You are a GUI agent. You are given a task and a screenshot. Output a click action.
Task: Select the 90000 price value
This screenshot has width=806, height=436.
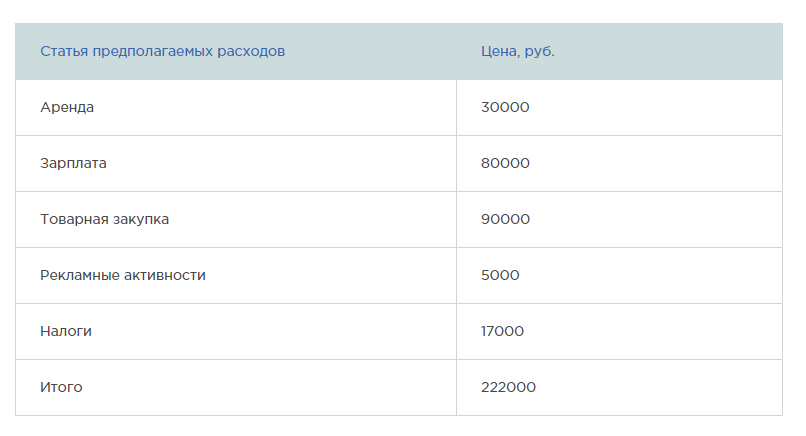click(505, 219)
